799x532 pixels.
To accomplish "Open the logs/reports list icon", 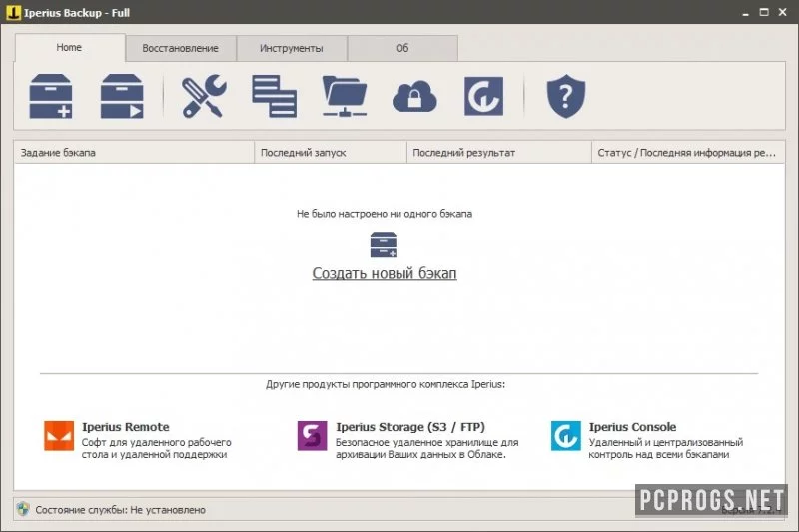I will pyautogui.click(x=274, y=96).
